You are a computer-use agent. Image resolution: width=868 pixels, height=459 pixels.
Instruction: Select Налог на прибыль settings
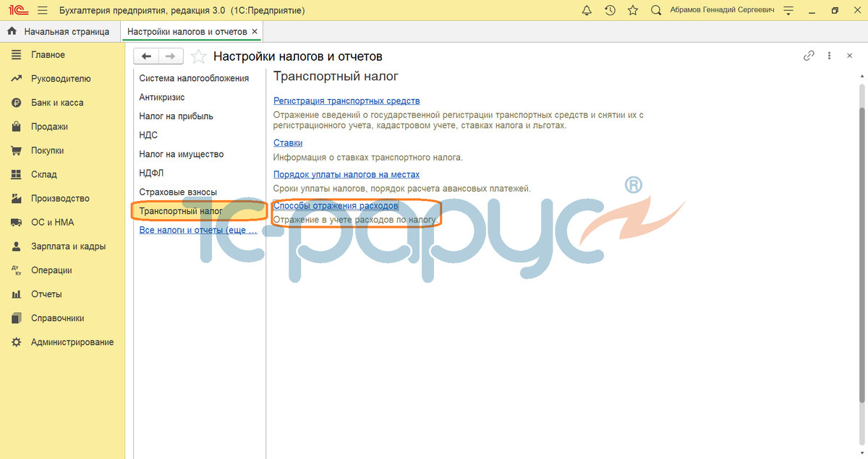point(176,116)
